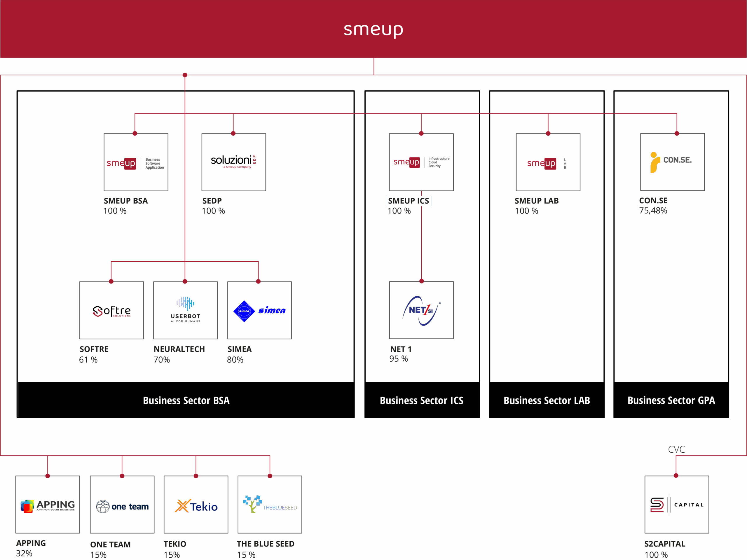This screenshot has width=747, height=560.
Task: Click the smeup header title
Action: pos(373,30)
